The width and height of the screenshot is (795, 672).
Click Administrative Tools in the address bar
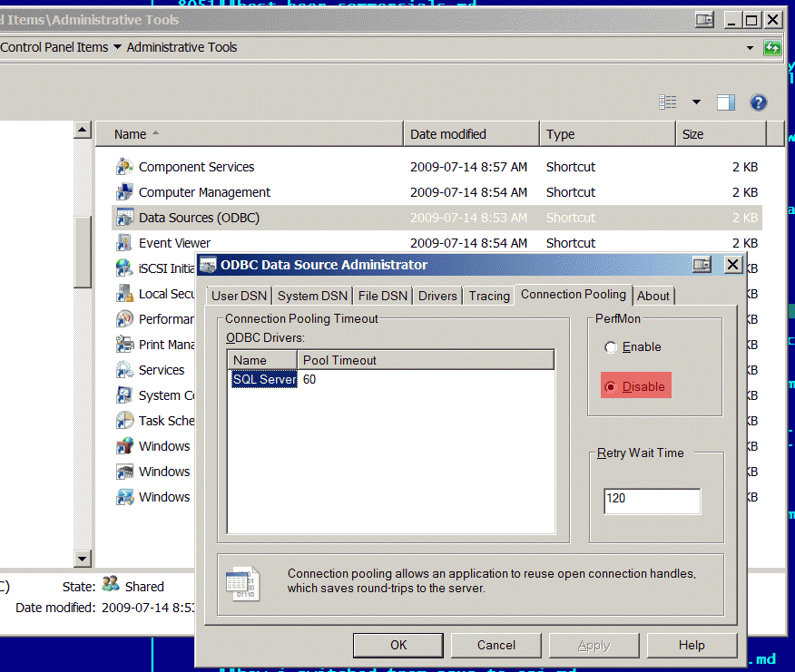point(182,47)
